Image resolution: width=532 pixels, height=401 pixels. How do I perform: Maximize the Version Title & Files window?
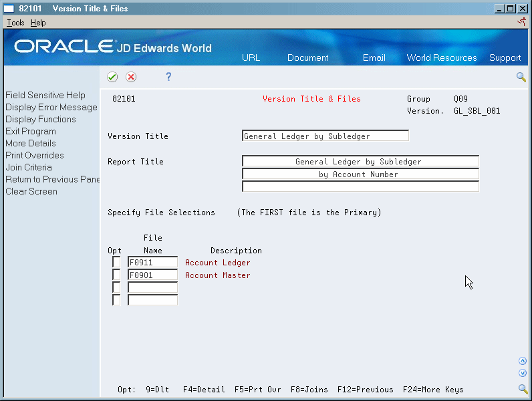coord(511,9)
